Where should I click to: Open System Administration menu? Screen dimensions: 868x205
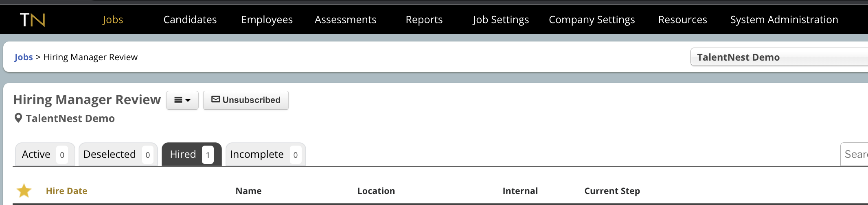coord(784,20)
